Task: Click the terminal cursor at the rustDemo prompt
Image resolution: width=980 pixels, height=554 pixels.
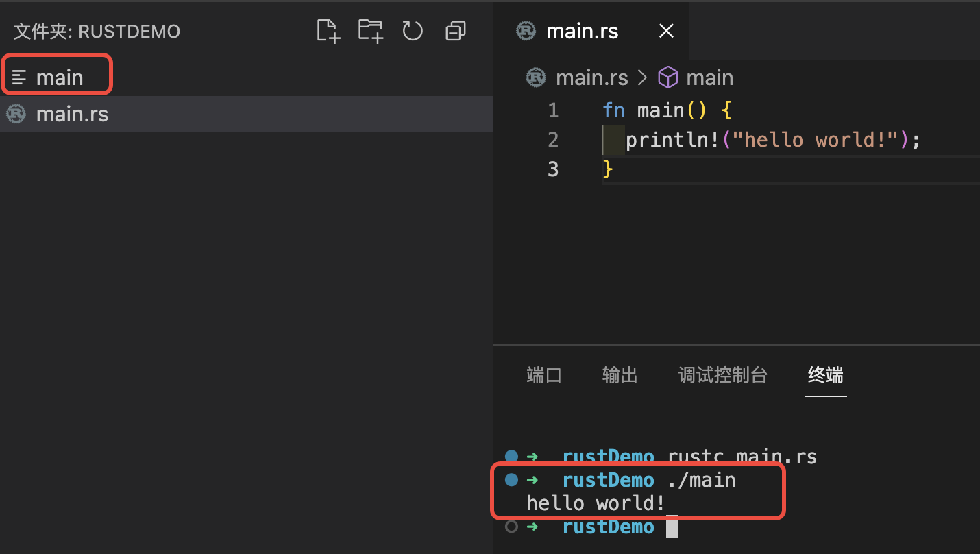Action: [x=672, y=527]
